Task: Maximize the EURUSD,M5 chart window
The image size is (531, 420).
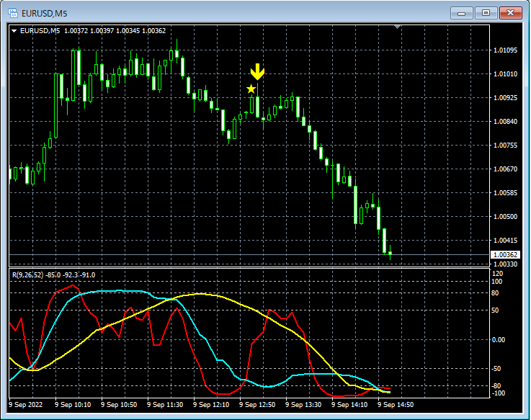Action: pyautogui.click(x=486, y=13)
